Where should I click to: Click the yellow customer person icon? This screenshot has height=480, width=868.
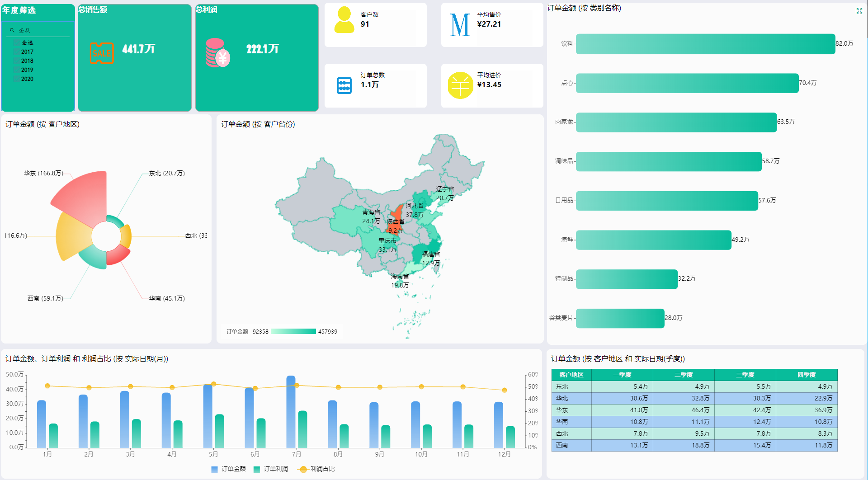pyautogui.click(x=344, y=20)
